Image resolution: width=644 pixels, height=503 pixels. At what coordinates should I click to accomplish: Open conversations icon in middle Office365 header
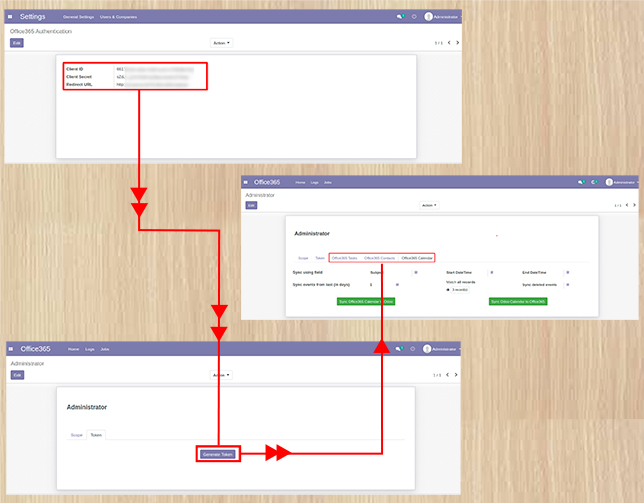coord(581,182)
